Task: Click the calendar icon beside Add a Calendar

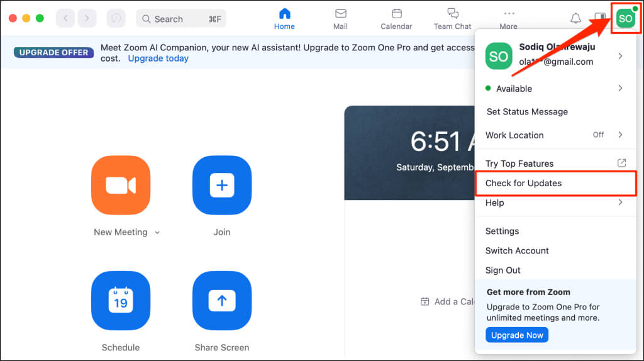Action: (425, 302)
